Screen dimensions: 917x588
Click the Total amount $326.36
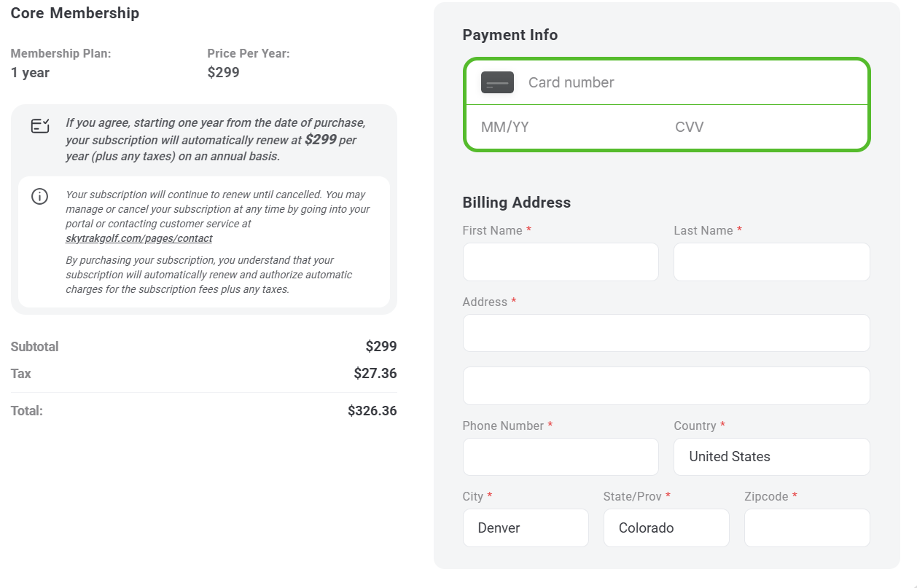[x=372, y=411]
